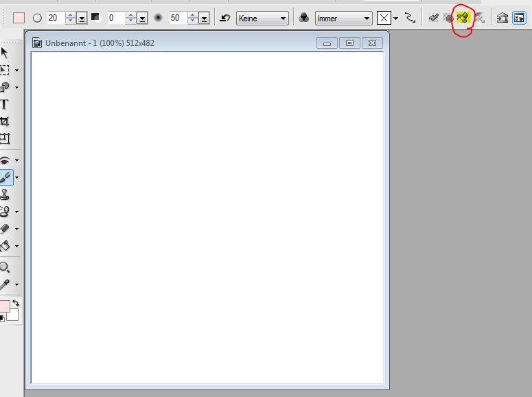This screenshot has width=532, height=397.
Task: Select the Pick arrow tool
Action: coord(4,53)
